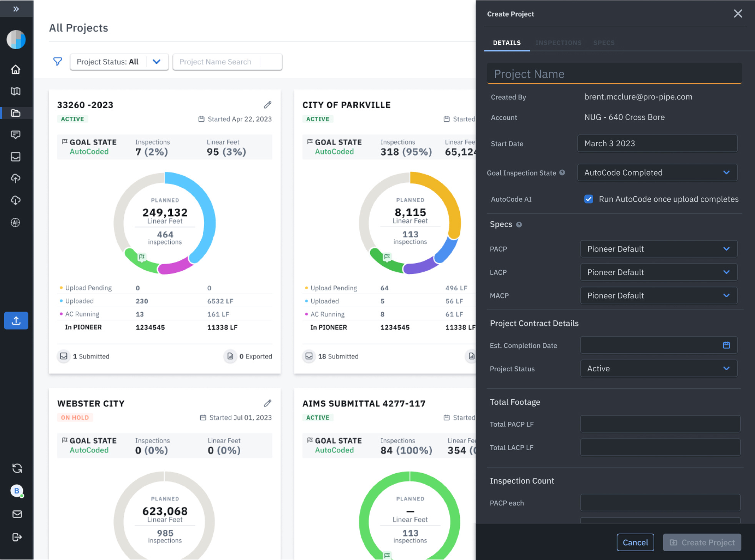Click the CITY OF PARKVILLE project title

[x=346, y=105]
